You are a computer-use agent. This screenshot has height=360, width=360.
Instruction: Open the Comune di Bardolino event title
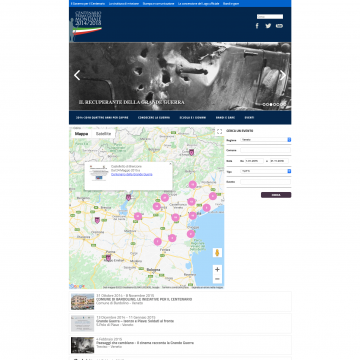(x=144, y=299)
